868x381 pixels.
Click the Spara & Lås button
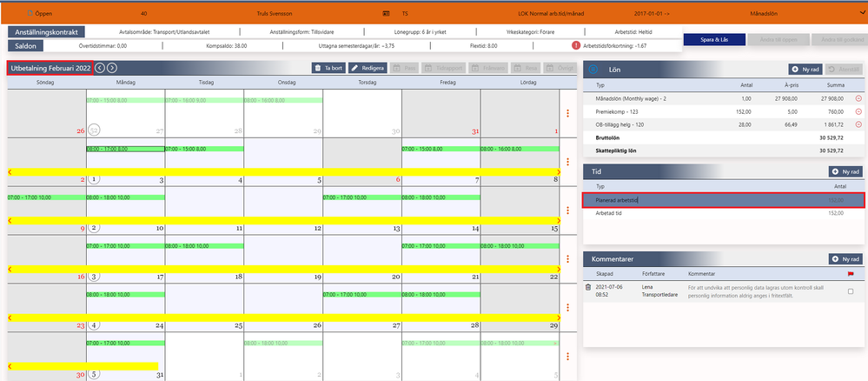pyautogui.click(x=713, y=40)
